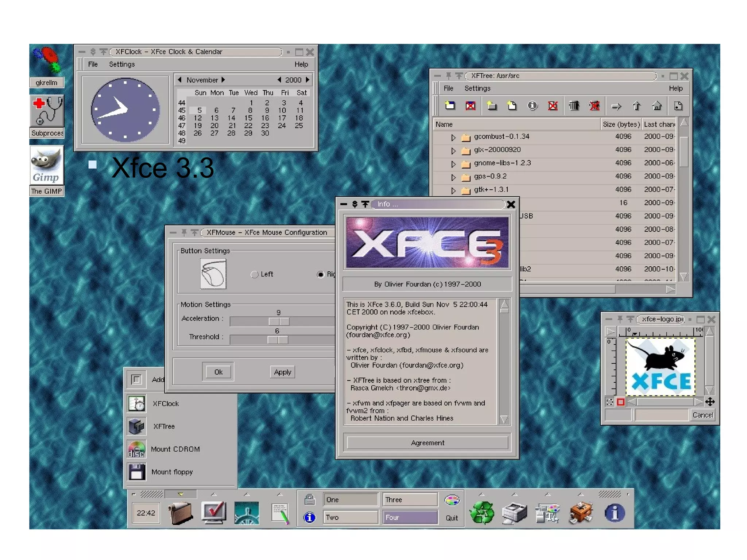
Task: Click the padlock screen lock icon
Action: coord(310,499)
